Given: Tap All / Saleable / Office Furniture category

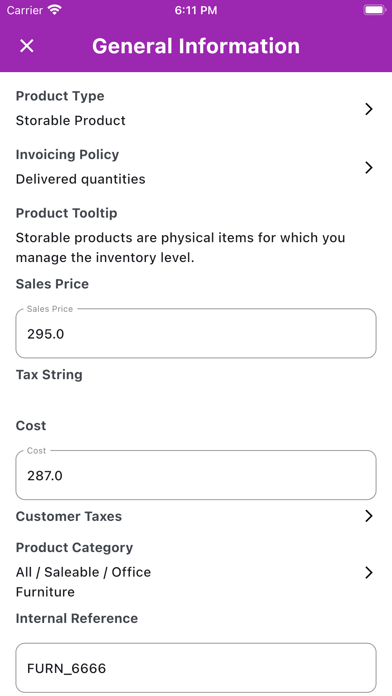Looking at the screenshot, I should point(83,582).
